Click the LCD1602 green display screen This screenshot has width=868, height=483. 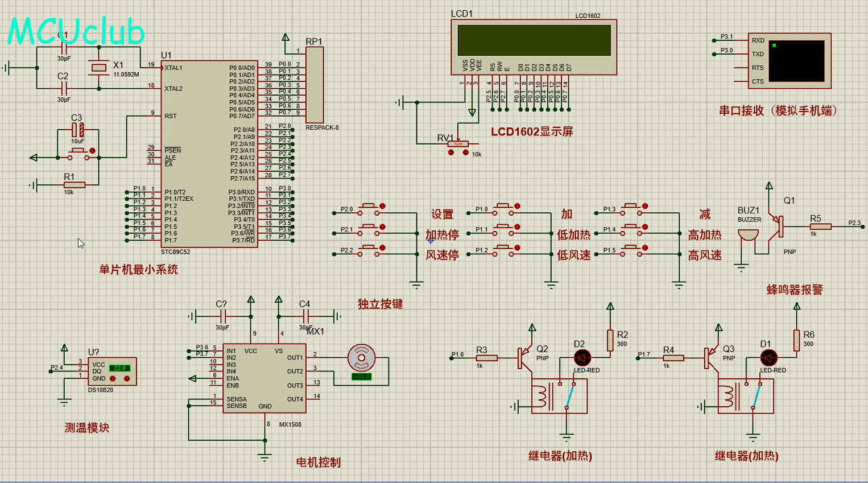coord(534,40)
